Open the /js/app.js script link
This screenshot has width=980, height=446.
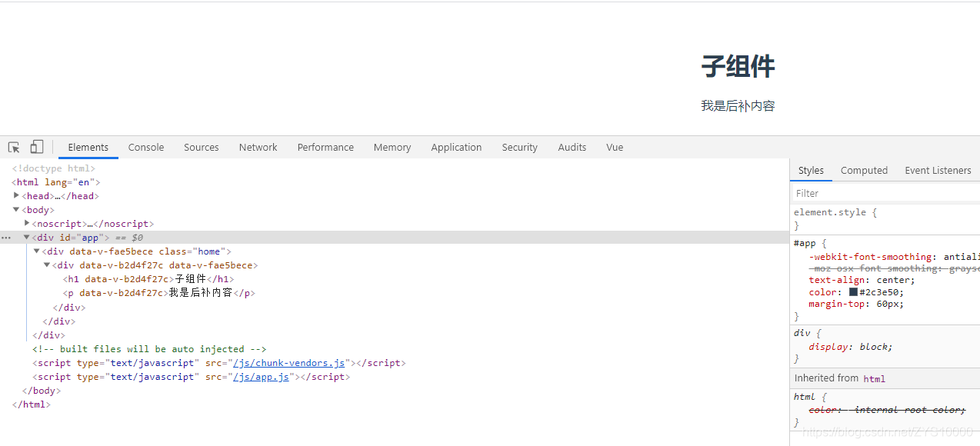click(x=262, y=377)
